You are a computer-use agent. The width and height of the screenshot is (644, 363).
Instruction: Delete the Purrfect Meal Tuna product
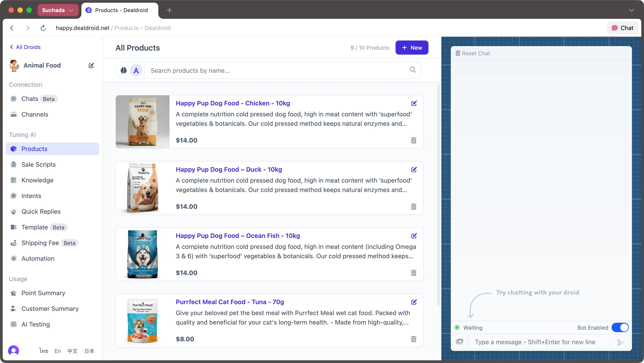click(413, 339)
